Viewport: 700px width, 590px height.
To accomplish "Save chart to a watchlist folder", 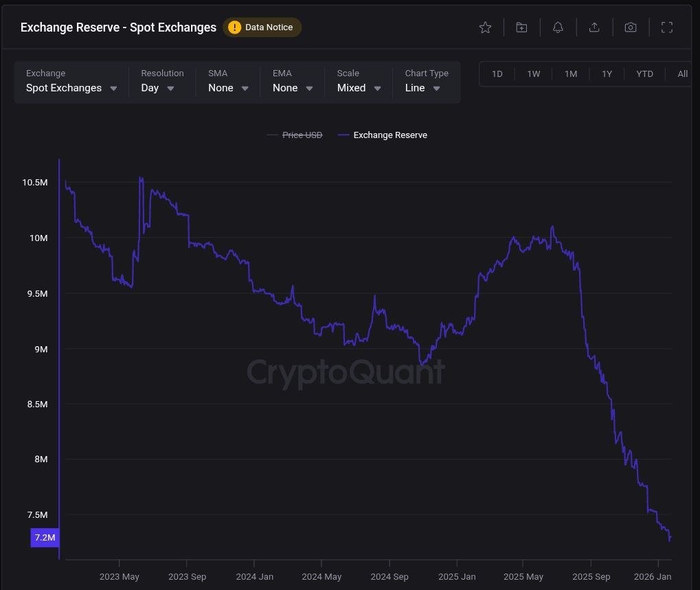I will pyautogui.click(x=521, y=27).
